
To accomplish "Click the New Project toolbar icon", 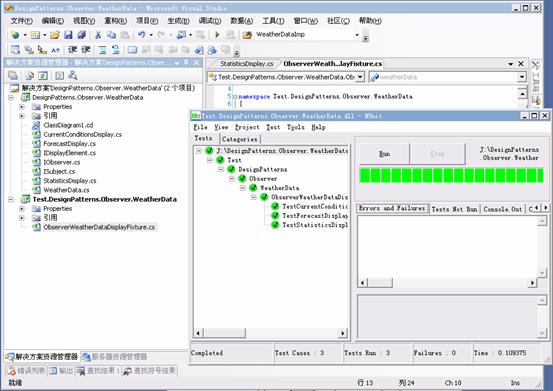I will click(15, 35).
